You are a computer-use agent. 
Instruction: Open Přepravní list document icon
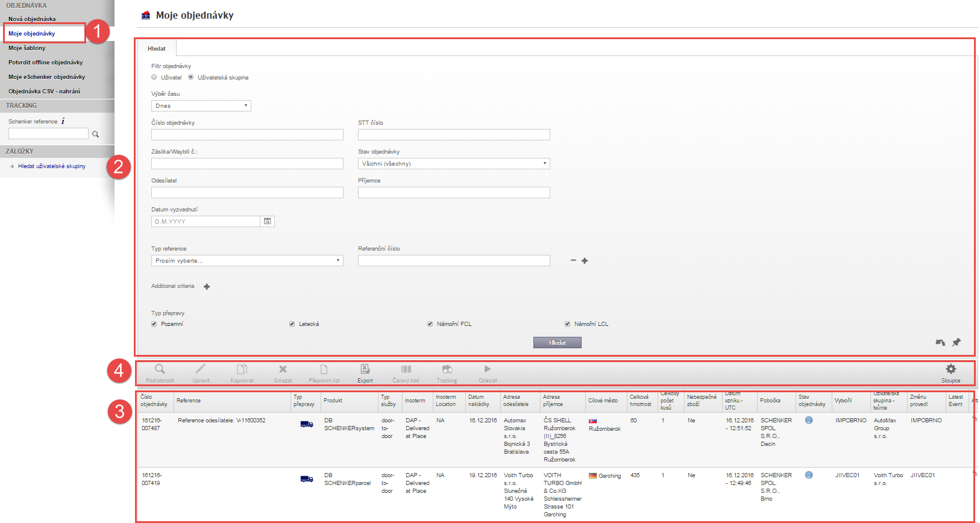324,369
